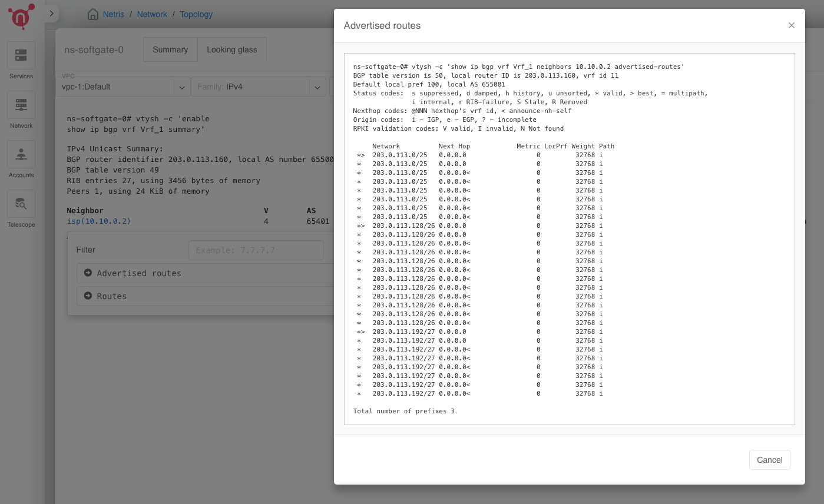Go to Network breadcrumb link
This screenshot has height=504, width=824.
tap(152, 14)
